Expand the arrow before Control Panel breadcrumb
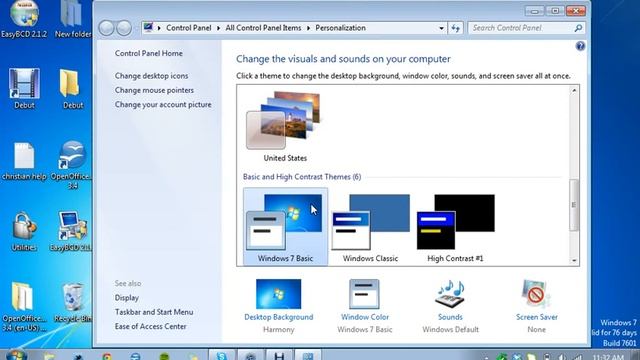Screen dimensions: 640x360 click(x=159, y=28)
